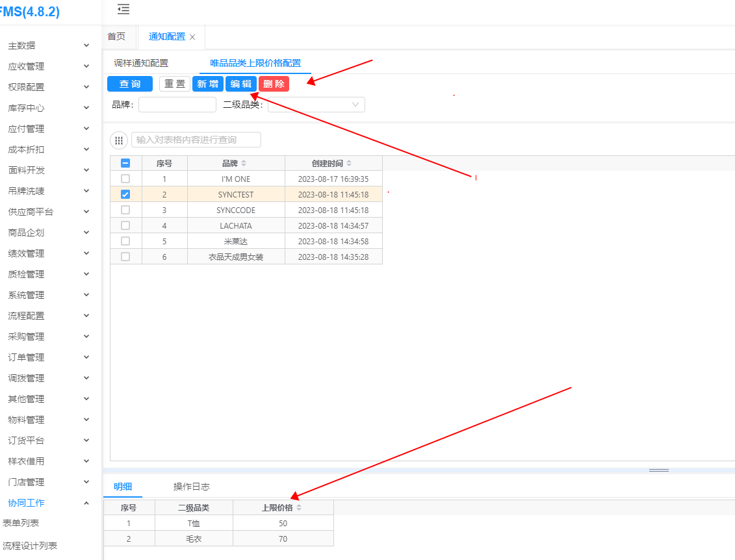Open 表单列表 in the sidebar
This screenshot has height=560, width=735.
(21, 523)
